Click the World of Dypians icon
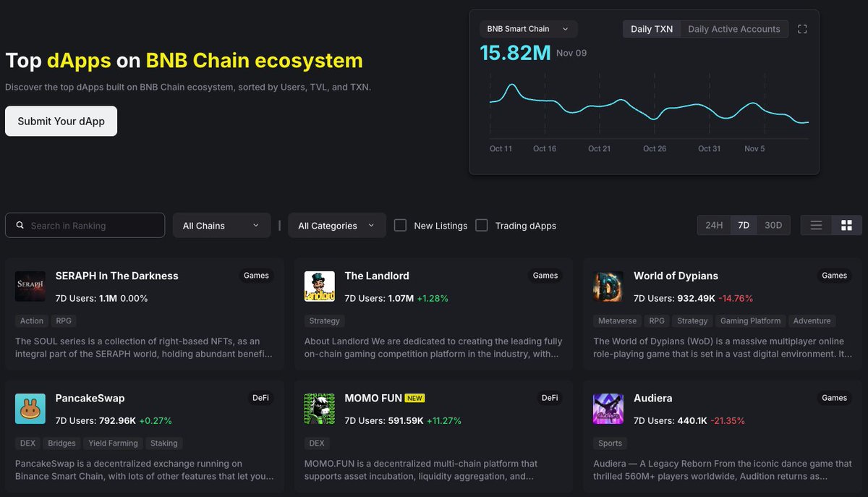868x497 pixels. pos(608,286)
